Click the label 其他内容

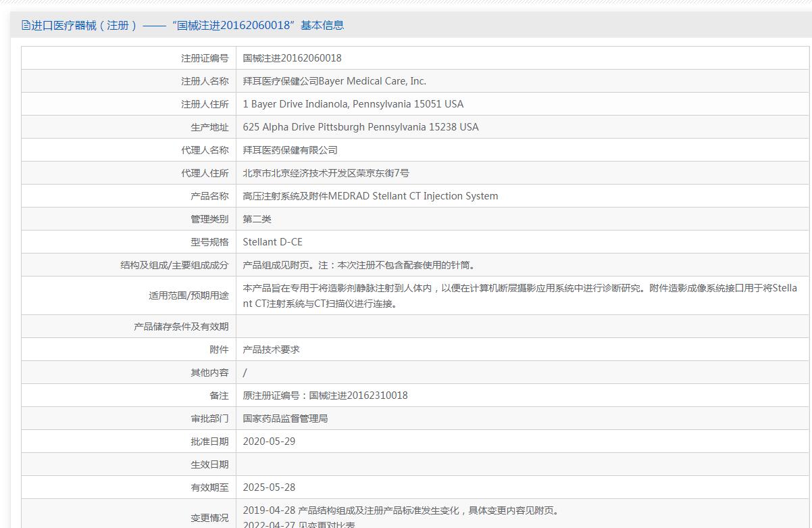209,373
